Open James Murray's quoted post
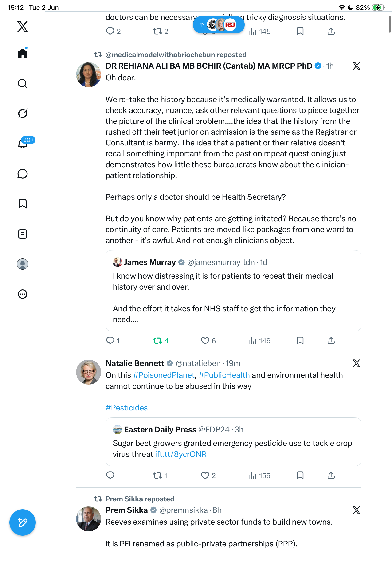 233,291
